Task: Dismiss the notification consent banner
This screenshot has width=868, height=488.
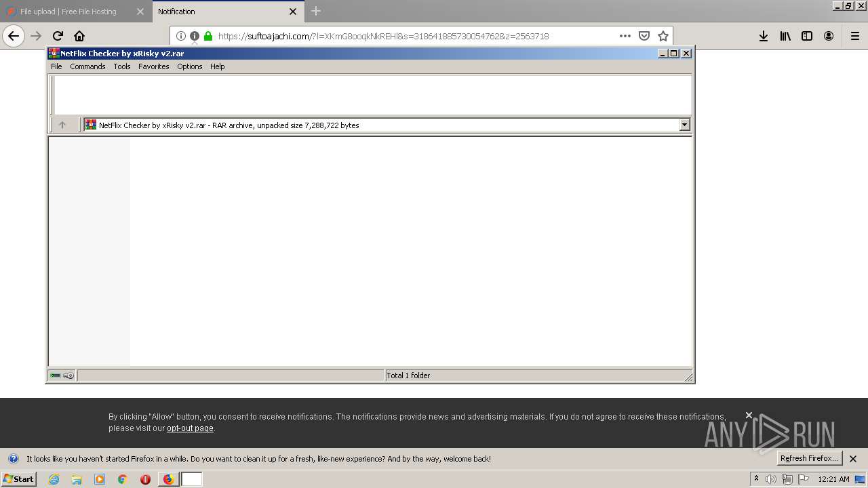Action: click(749, 415)
